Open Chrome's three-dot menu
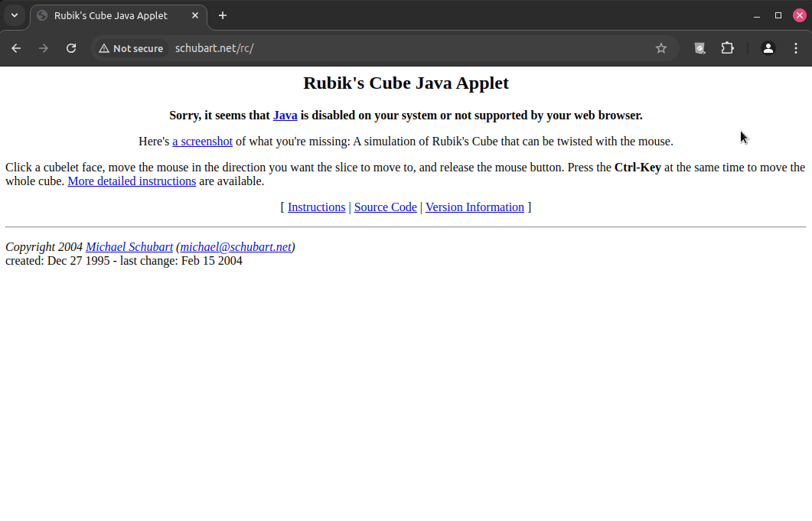812x521 pixels. [x=796, y=48]
